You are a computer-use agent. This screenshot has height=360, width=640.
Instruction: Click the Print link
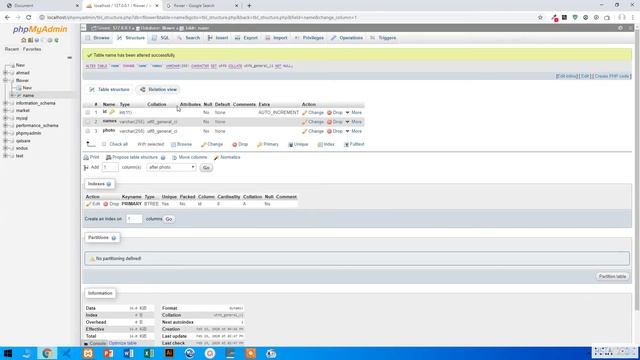(x=91, y=157)
